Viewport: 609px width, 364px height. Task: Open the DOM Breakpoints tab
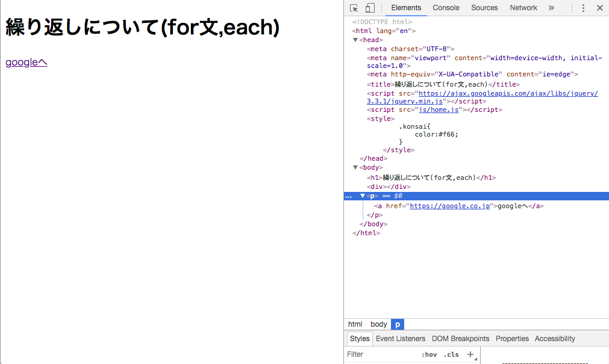tap(460, 339)
